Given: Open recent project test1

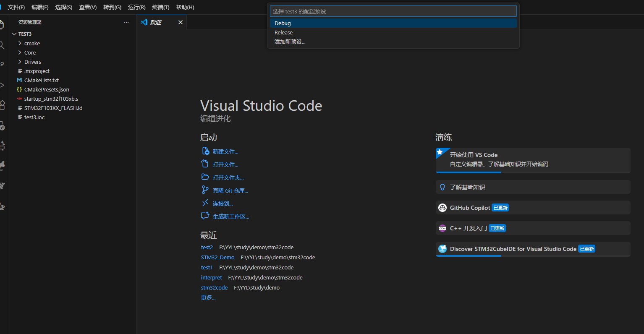Looking at the screenshot, I should [207, 267].
